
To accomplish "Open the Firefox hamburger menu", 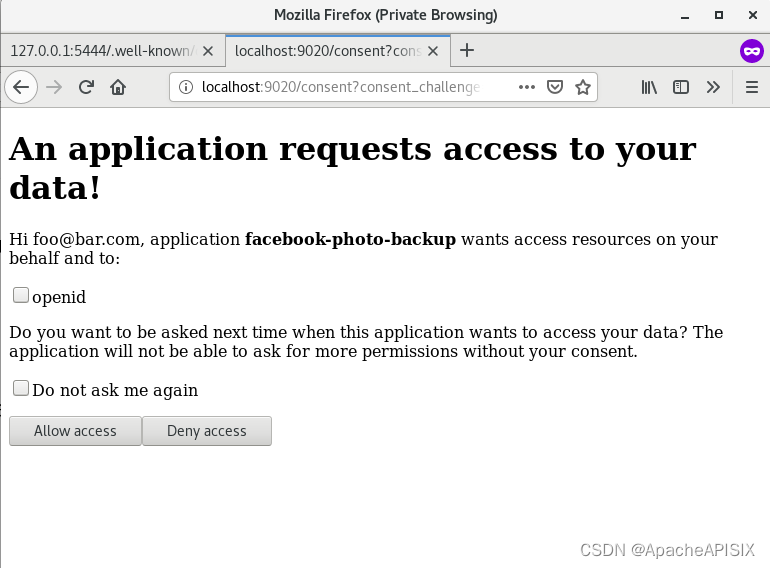I will point(751,87).
